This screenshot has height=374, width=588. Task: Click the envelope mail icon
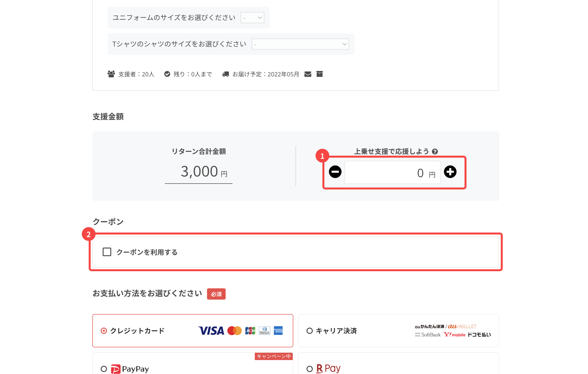tap(308, 74)
